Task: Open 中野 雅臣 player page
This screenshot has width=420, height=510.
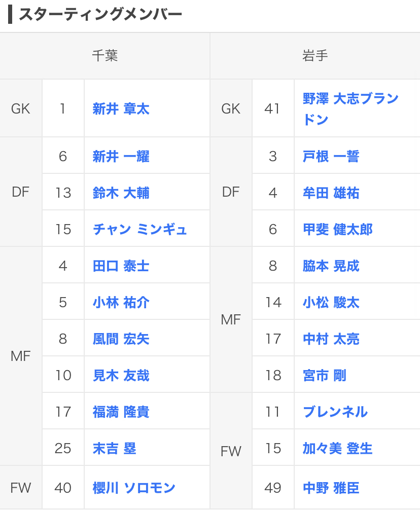Action: [331, 488]
